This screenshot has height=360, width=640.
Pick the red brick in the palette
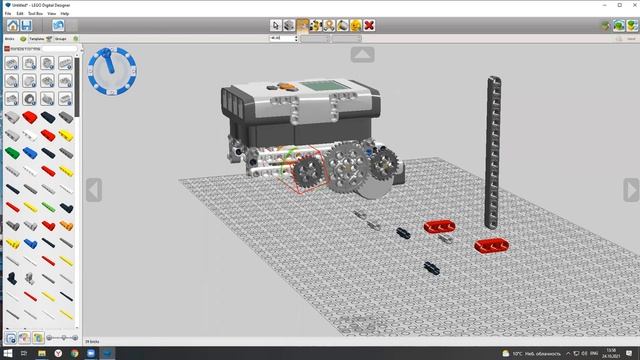[30, 117]
